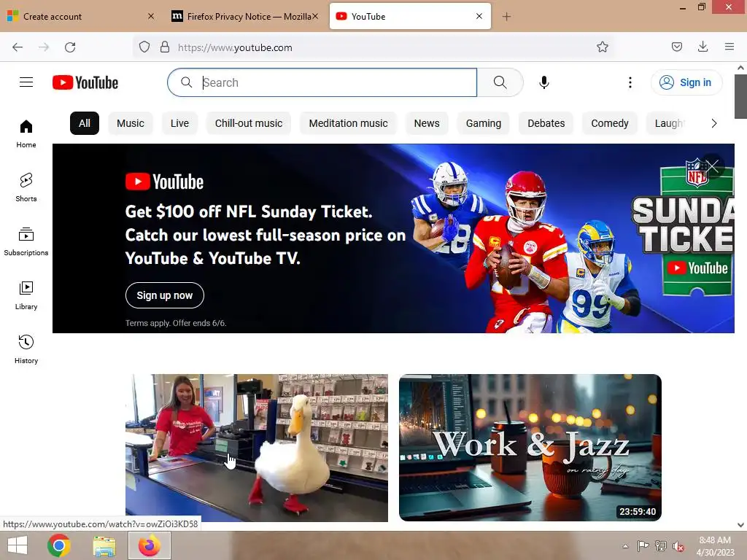This screenshot has height=560, width=747.
Task: Filter by News chip
Action: (x=427, y=123)
